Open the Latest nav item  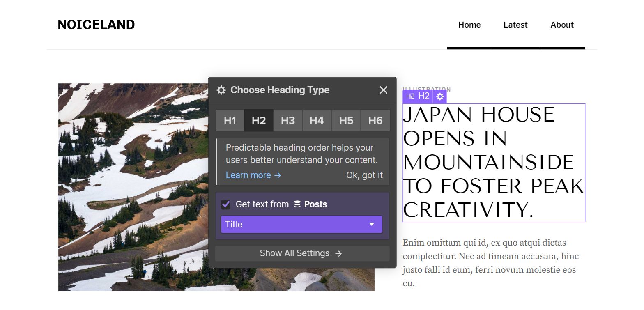[x=515, y=25]
